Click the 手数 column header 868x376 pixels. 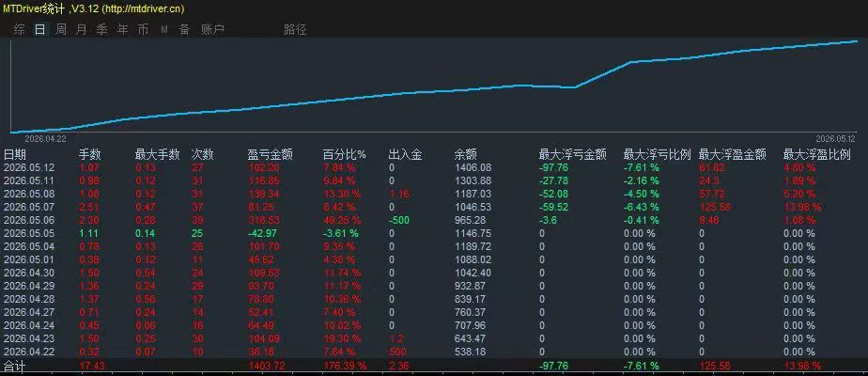90,154
